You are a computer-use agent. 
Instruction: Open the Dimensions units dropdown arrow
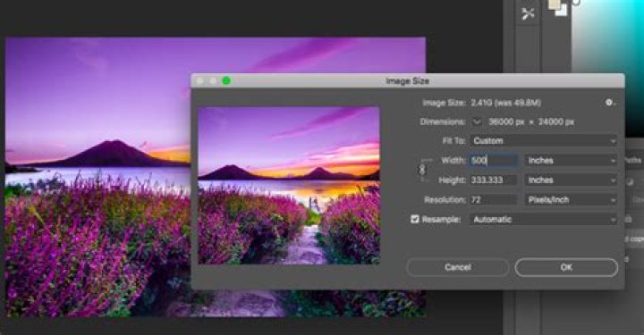click(477, 121)
